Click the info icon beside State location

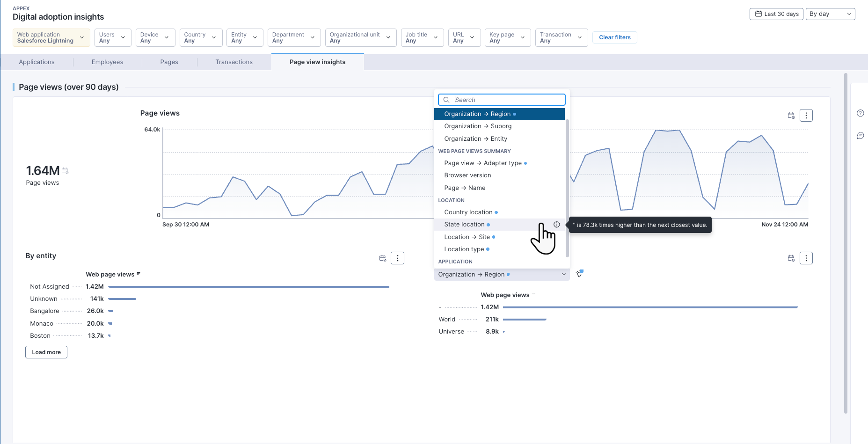click(x=556, y=225)
